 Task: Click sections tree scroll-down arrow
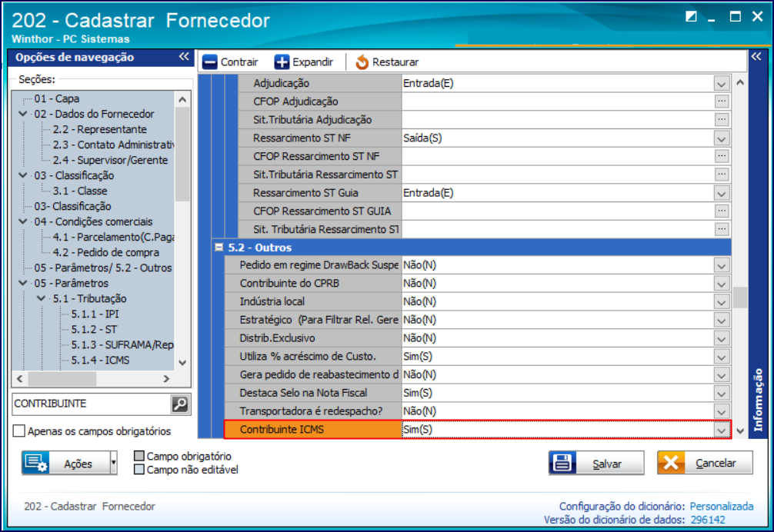pos(182,362)
